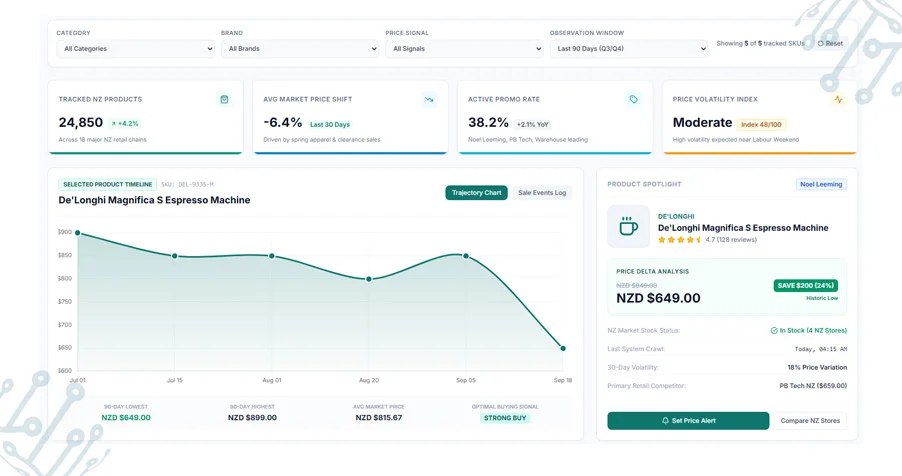Click the downward trend icon on Avg Market Price Shift card
The height and width of the screenshot is (476, 902).
click(429, 100)
